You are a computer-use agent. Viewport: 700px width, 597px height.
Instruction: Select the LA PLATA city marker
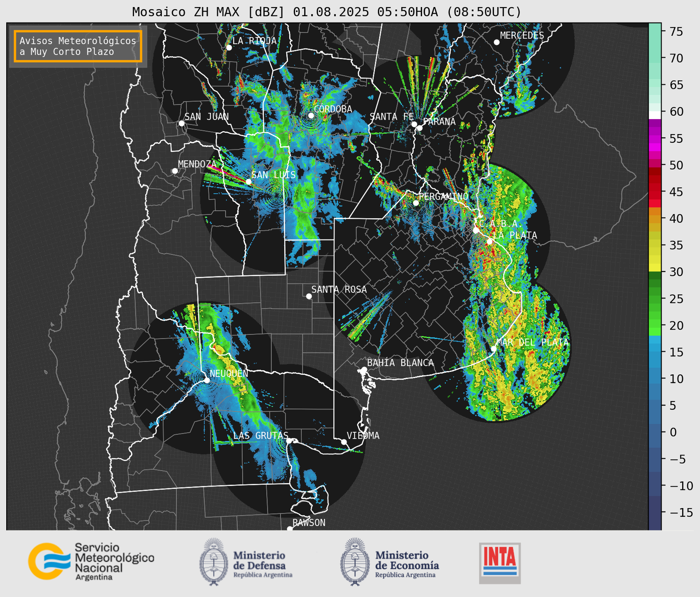click(490, 242)
